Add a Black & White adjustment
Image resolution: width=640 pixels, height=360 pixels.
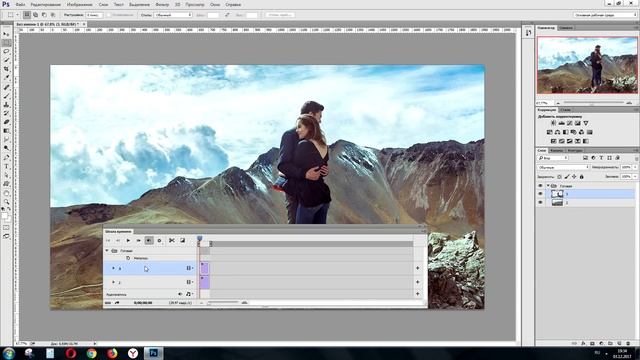click(565, 132)
